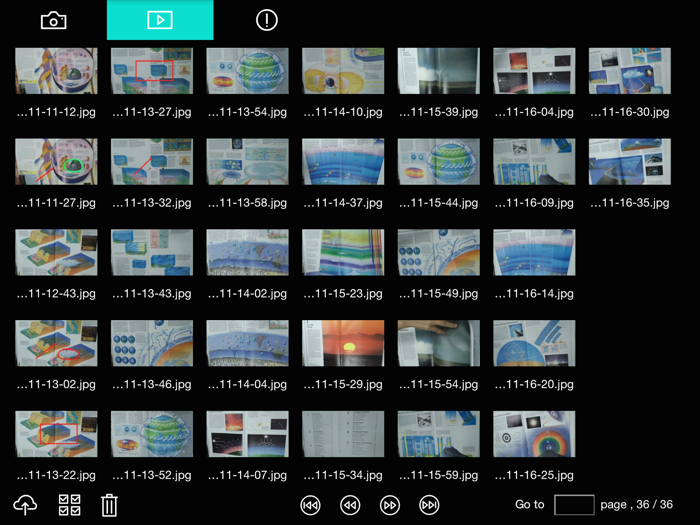
Task: Select the 11-11-27.jpg image thumbnail
Action: (x=56, y=162)
